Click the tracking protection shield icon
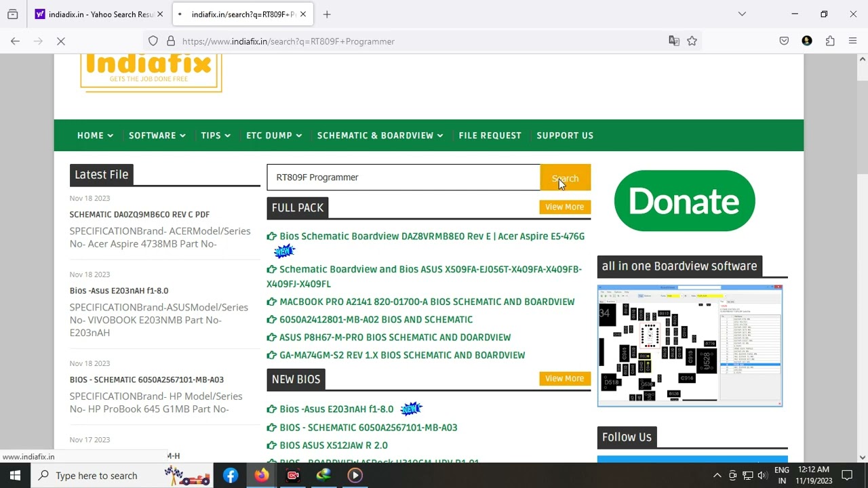This screenshot has width=868, height=488. point(153,41)
